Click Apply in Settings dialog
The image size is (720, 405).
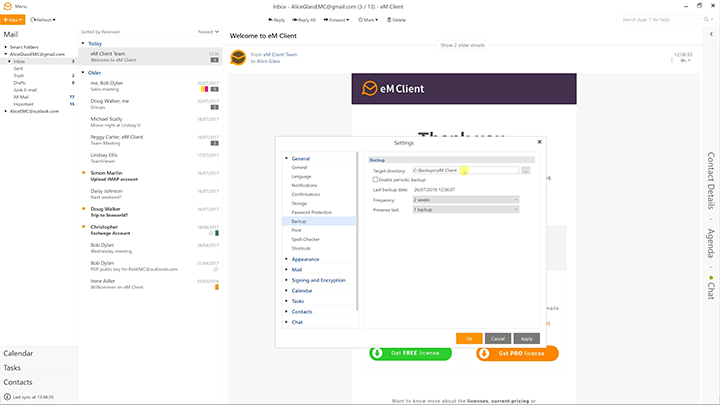coord(527,338)
